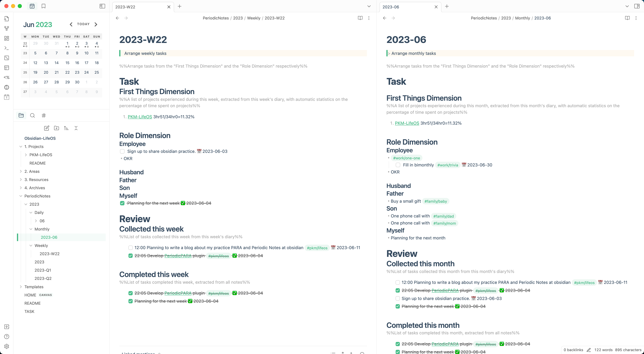The width and height of the screenshot is (644, 354).
Task: Click the command palette terminal icon
Action: pyautogui.click(x=7, y=48)
